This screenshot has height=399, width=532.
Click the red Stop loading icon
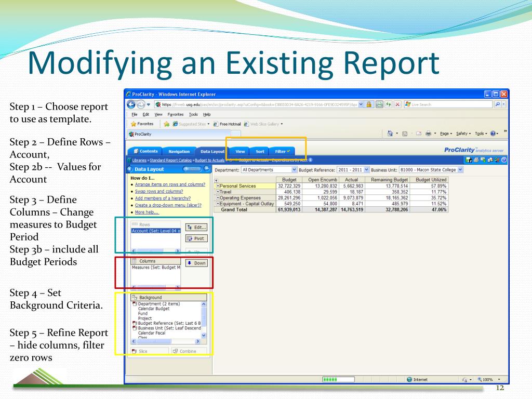click(397, 104)
